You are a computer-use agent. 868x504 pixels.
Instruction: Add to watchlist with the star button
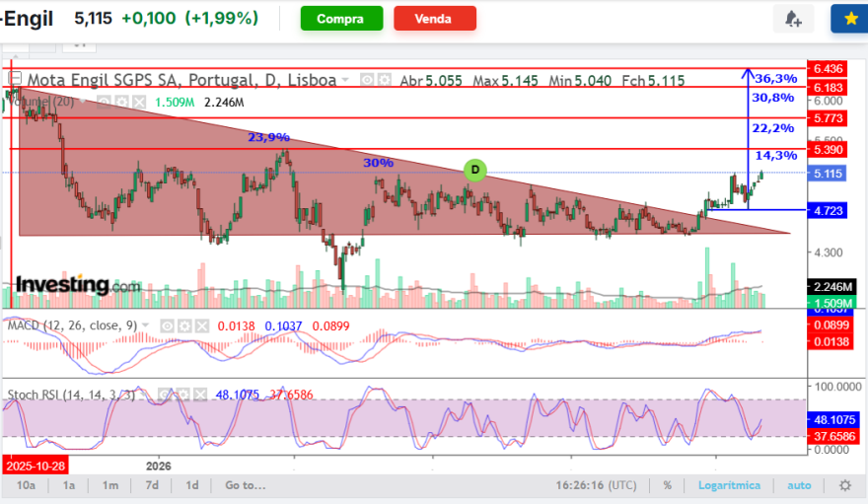point(849,19)
